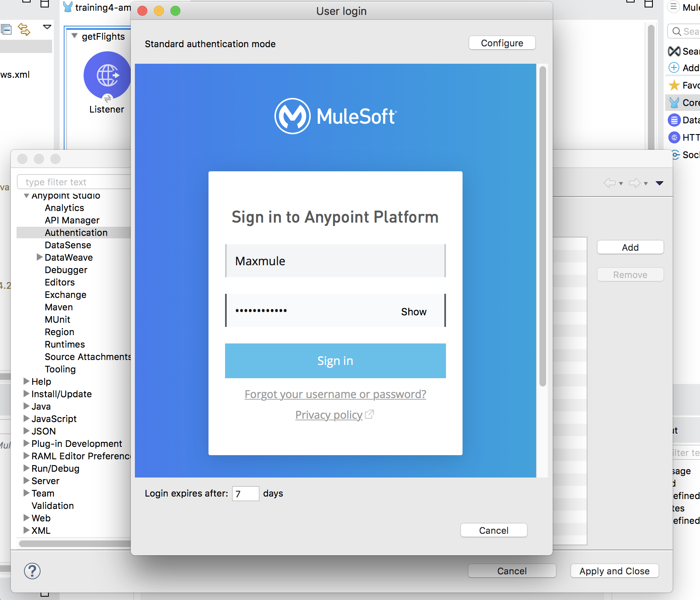Select Maven in the preferences tree
Image resolution: width=700 pixels, height=600 pixels.
59,307
